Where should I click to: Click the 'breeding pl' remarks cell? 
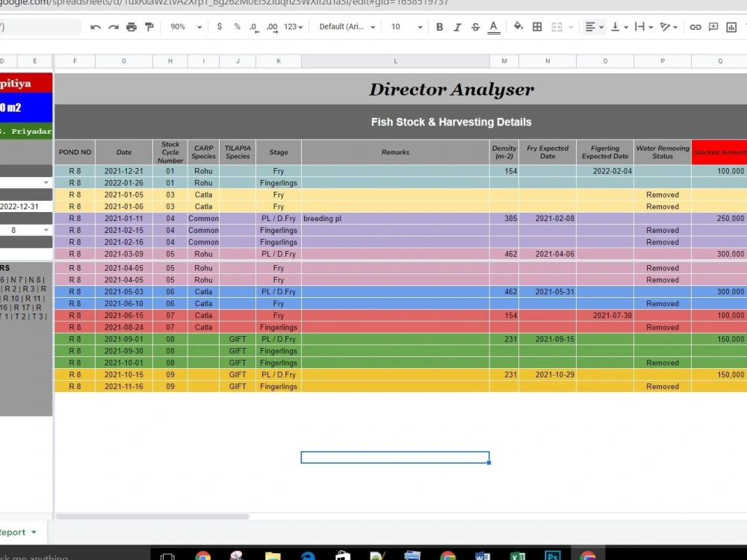pos(395,219)
